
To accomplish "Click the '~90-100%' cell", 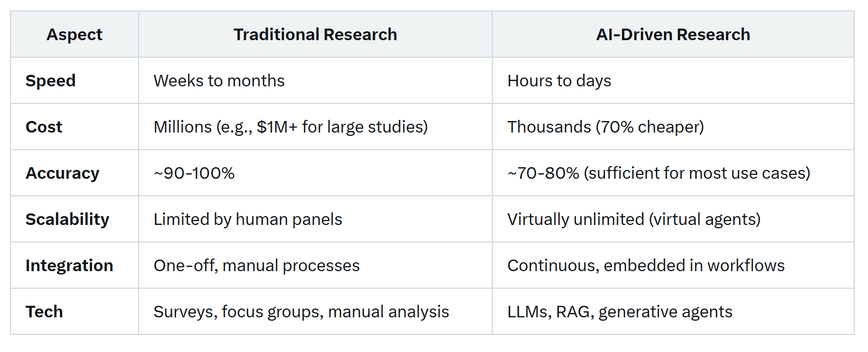I will coord(194,173).
